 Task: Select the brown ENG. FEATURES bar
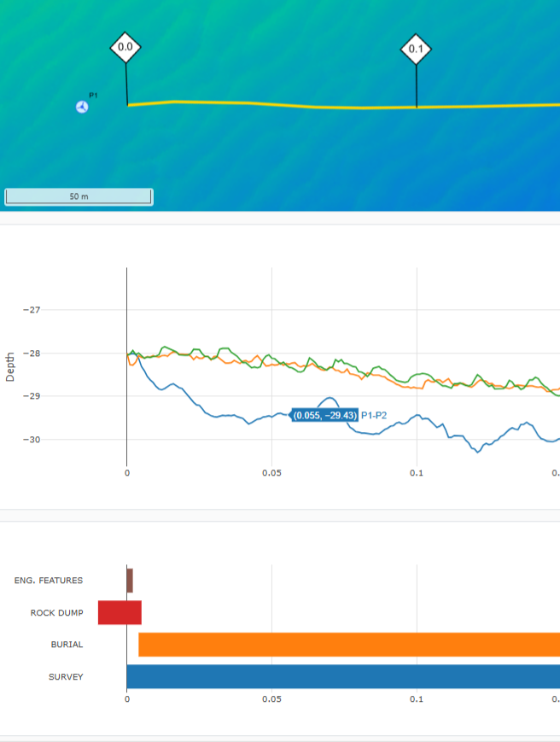[130, 581]
